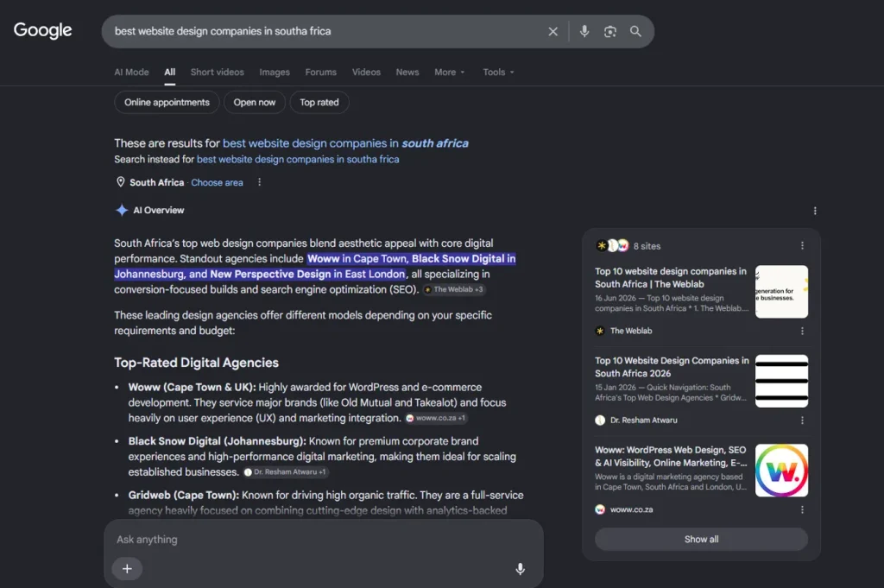Click the 'South Africa' location label

click(157, 183)
